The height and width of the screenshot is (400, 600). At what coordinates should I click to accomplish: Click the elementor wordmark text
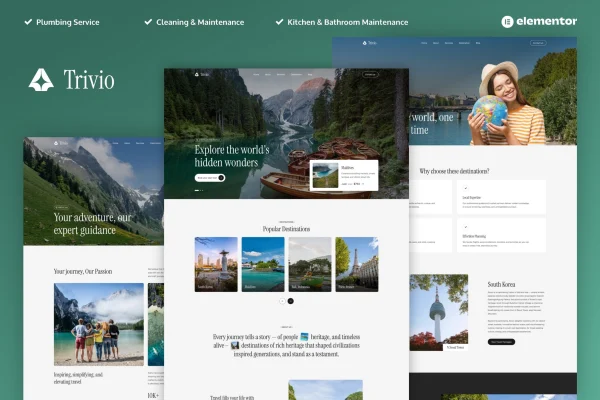tap(546, 21)
